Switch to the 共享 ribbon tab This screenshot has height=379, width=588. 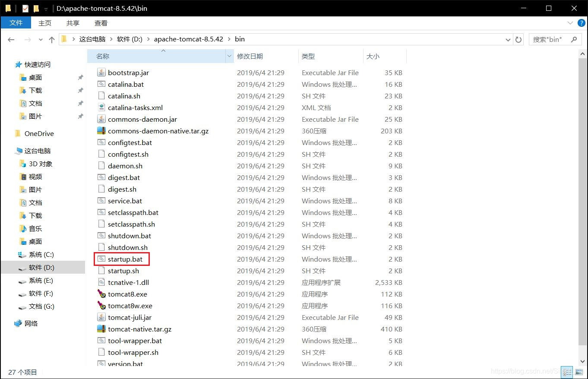(x=73, y=23)
